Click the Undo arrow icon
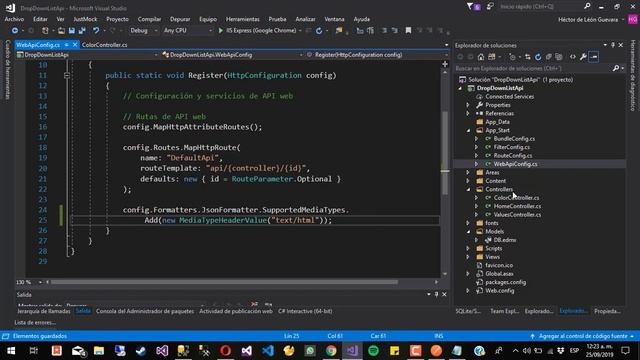 point(96,31)
